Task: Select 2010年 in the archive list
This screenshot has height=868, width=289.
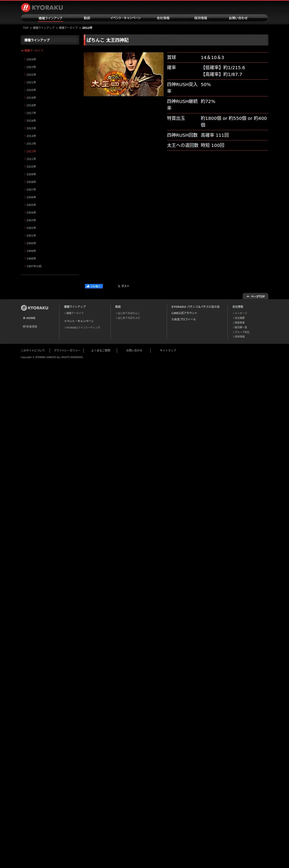Action: pos(31,167)
